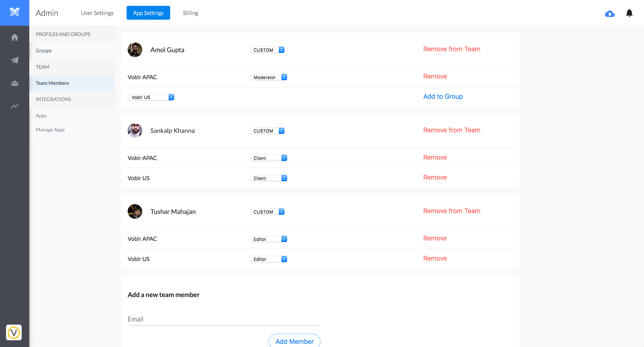Remove Tushar Mahajan from the team
This screenshot has width=644, height=347.
click(451, 211)
